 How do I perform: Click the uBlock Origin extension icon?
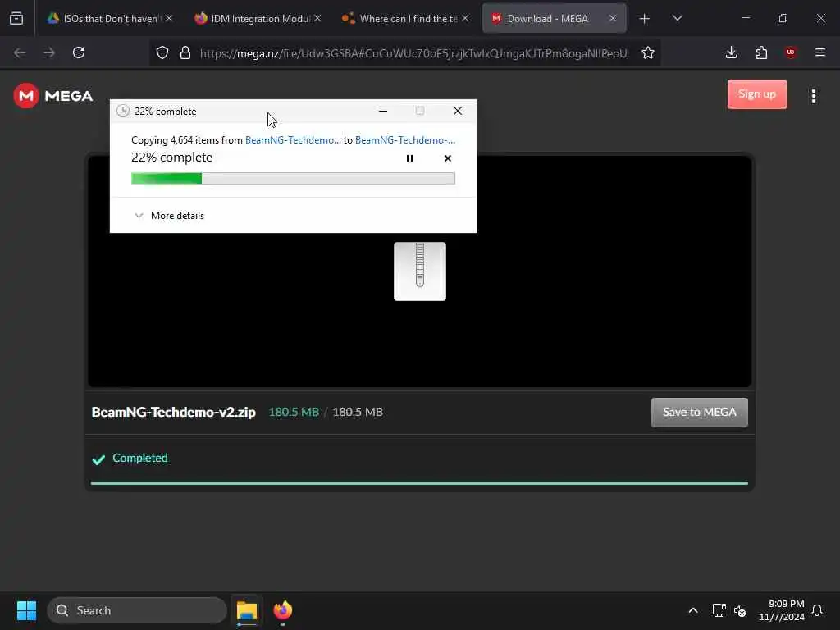pos(790,52)
